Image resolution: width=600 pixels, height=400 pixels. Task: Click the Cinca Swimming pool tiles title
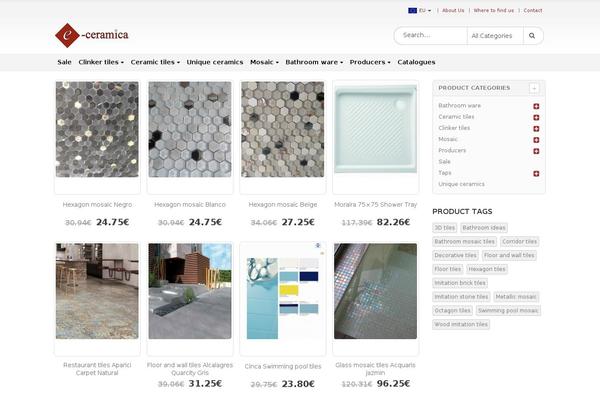click(283, 366)
